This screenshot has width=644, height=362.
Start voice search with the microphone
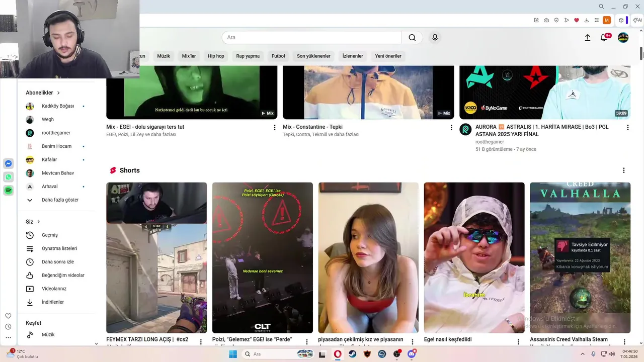[x=435, y=37]
